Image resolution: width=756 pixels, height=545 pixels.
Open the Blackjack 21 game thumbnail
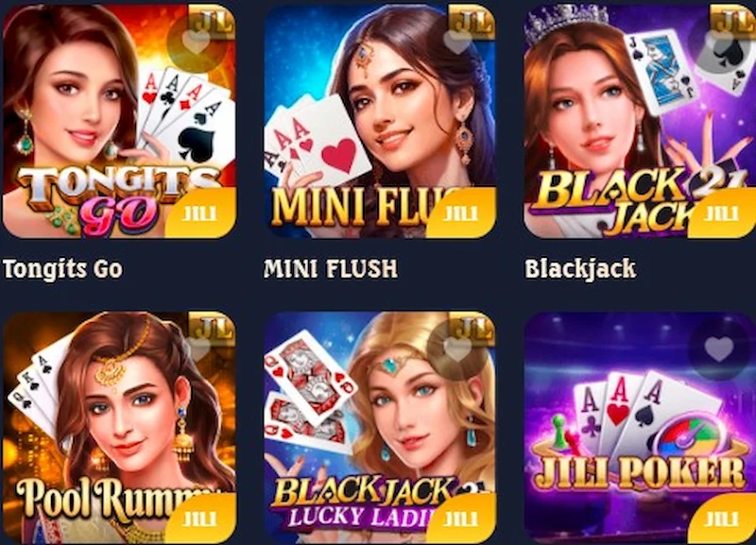(640, 122)
